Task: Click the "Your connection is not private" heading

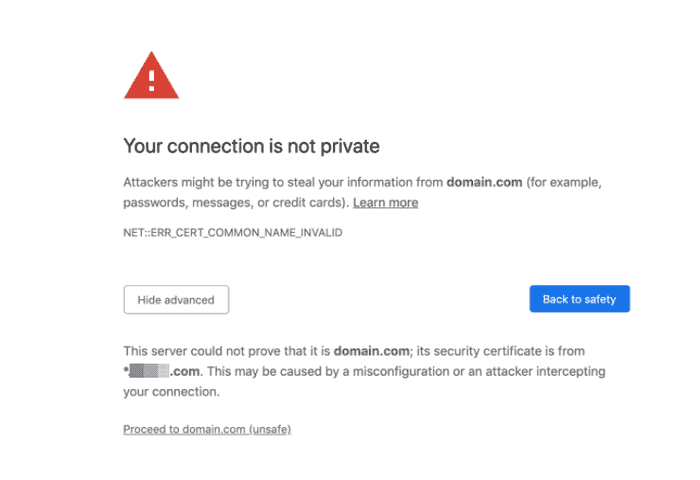Action: pos(251,146)
